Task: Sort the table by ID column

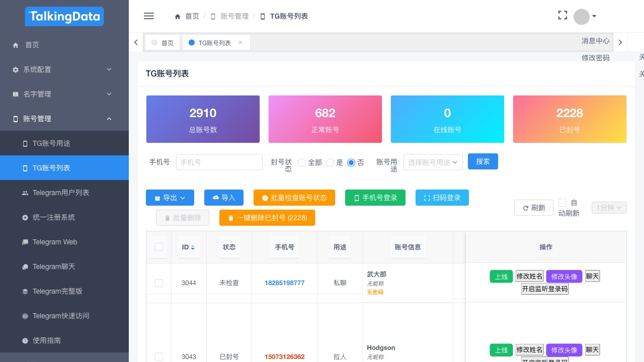Action: pyautogui.click(x=193, y=247)
